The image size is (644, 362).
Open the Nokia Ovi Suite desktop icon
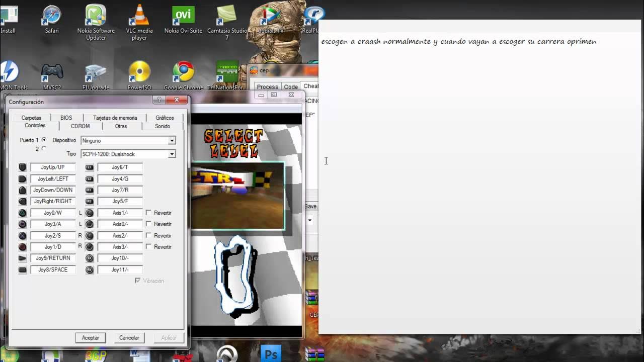pyautogui.click(x=183, y=19)
